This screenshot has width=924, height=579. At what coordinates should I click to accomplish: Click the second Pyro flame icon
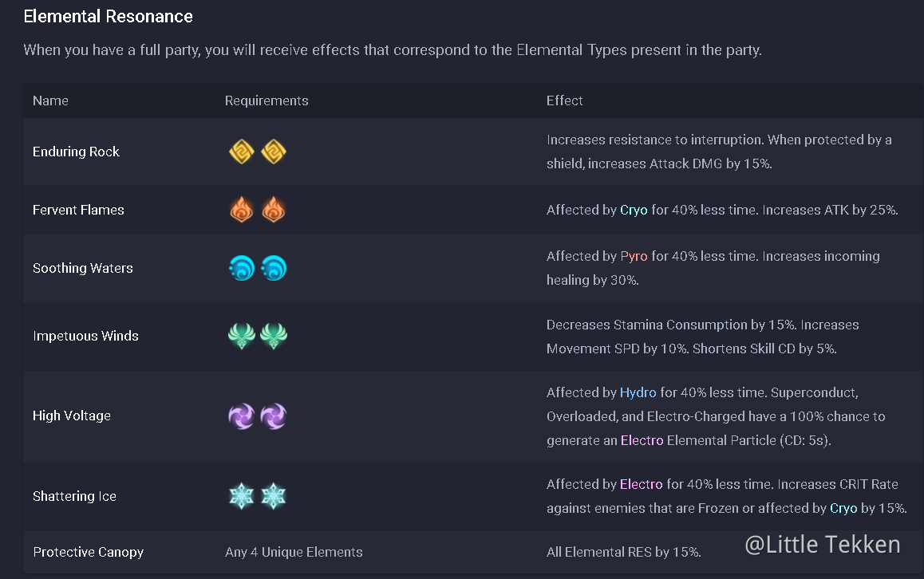(273, 210)
